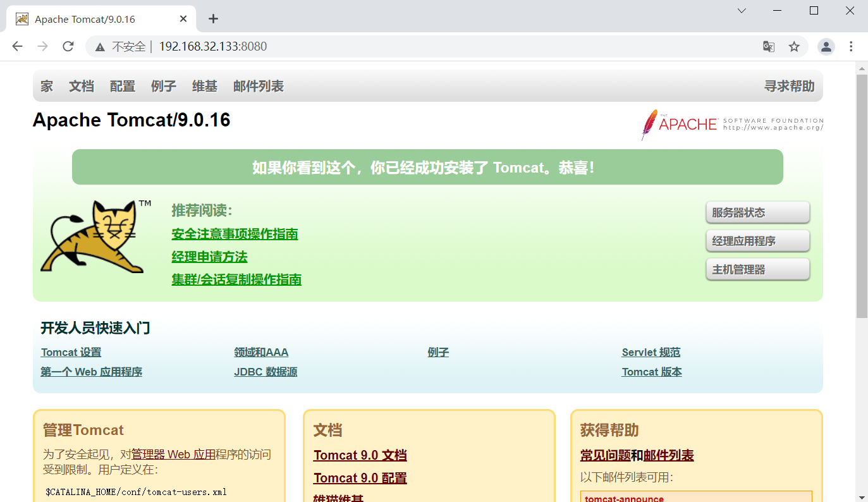Open the Tomcat 设置 link
The width and height of the screenshot is (868, 502).
[x=71, y=352]
